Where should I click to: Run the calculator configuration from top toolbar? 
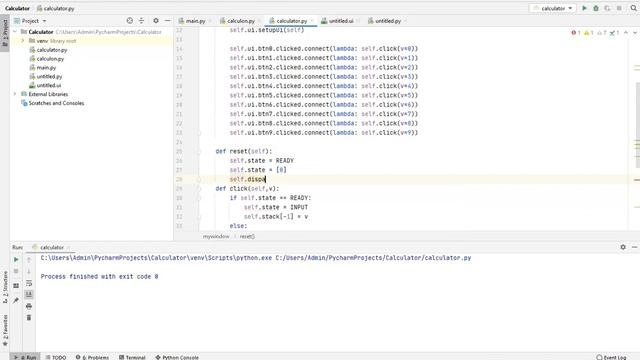(584, 8)
